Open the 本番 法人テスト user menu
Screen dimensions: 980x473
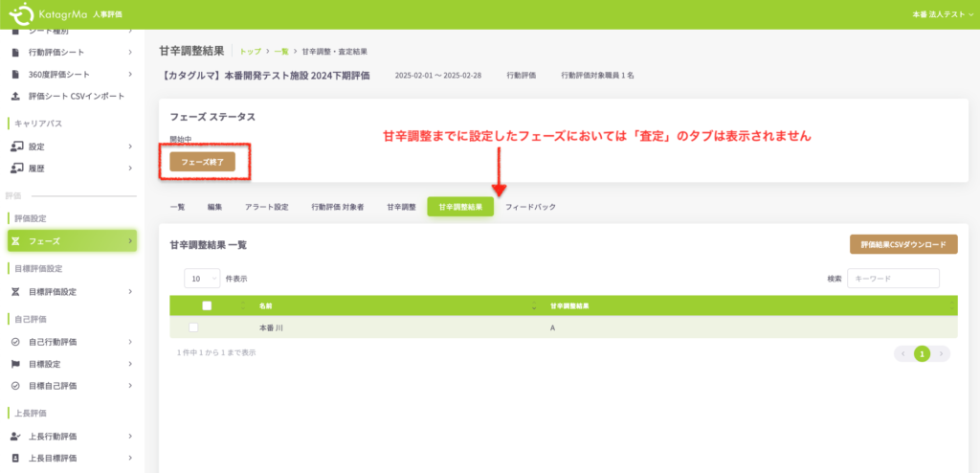[x=940, y=14]
